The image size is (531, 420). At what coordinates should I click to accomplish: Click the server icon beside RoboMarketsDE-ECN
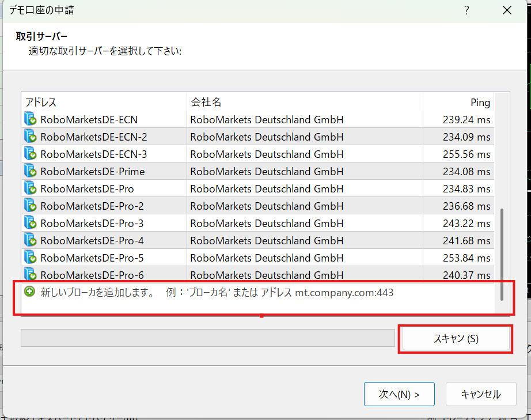[30, 120]
